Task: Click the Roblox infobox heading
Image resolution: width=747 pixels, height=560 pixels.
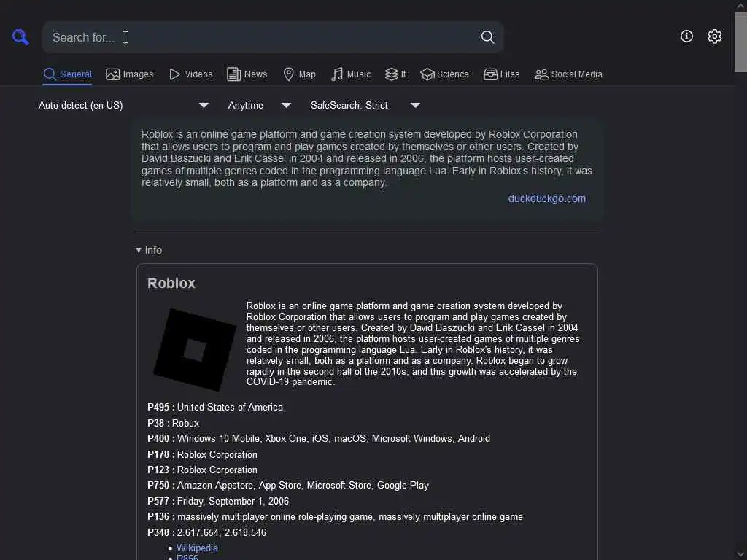Action: point(171,283)
